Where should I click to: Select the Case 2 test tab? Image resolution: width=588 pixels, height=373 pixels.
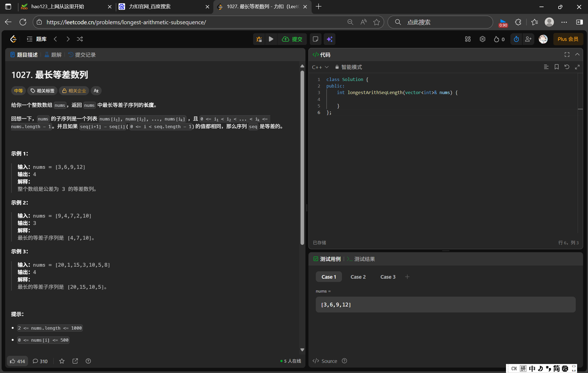pos(358,277)
